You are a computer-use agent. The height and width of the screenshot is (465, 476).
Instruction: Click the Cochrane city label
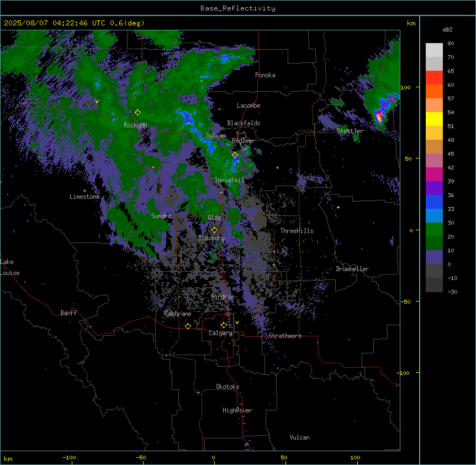pos(178,314)
